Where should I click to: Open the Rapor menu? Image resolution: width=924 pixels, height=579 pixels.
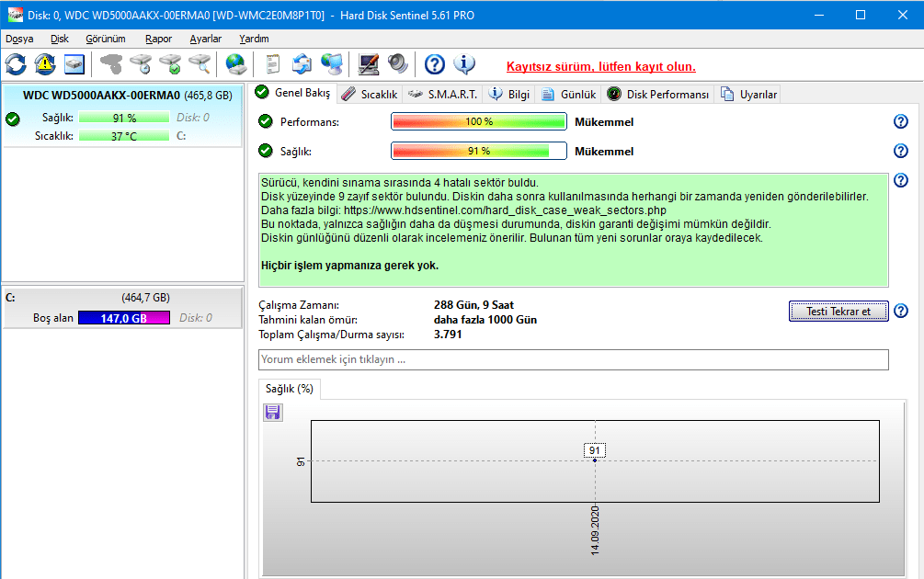pos(158,39)
